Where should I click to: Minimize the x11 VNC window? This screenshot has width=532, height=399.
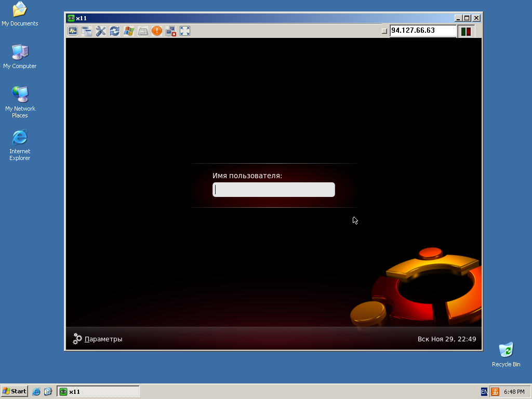458,18
